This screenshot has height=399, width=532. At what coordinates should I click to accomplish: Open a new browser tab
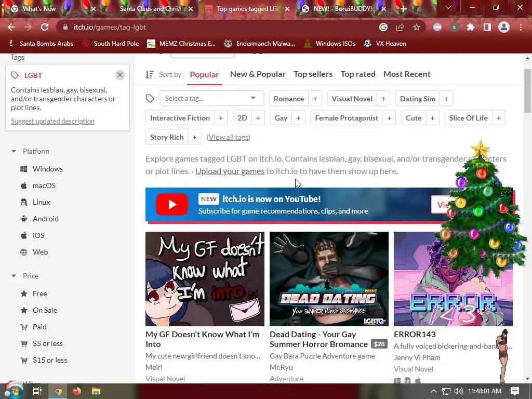[403, 9]
